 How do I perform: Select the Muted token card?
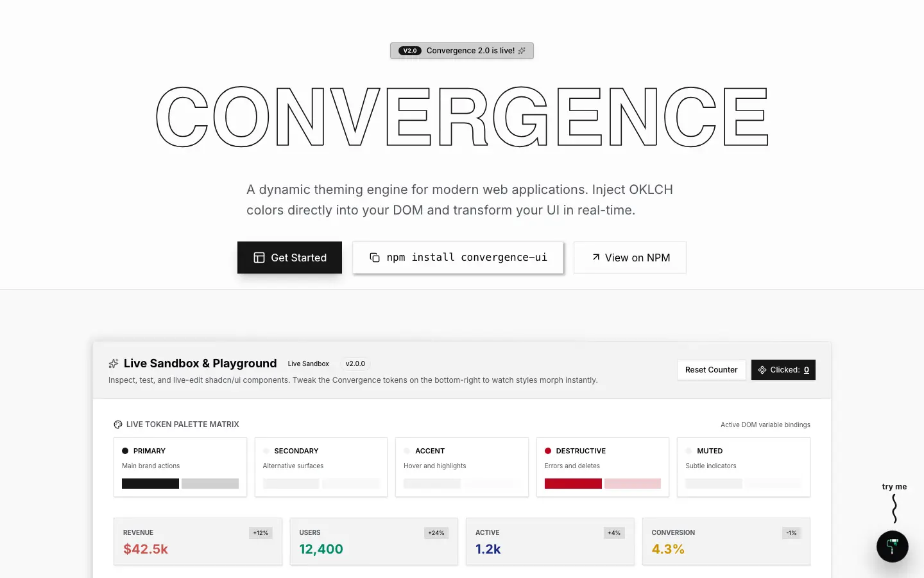coord(744,467)
